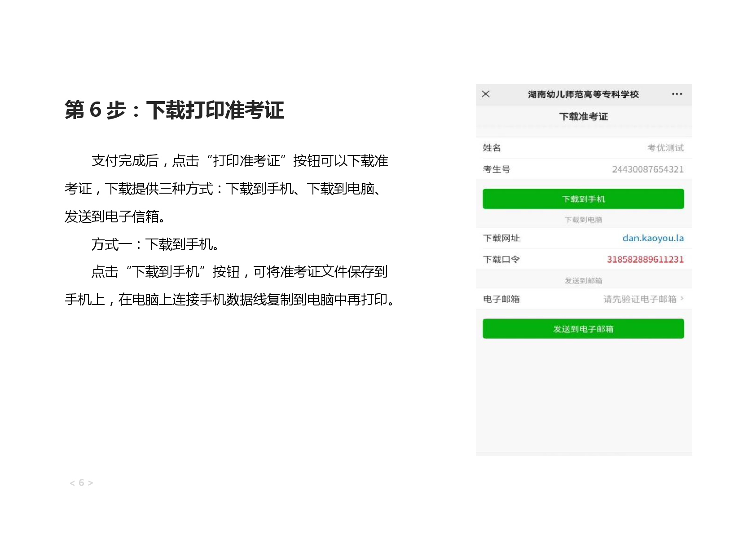Click the 下载准考证 page title

(x=583, y=117)
